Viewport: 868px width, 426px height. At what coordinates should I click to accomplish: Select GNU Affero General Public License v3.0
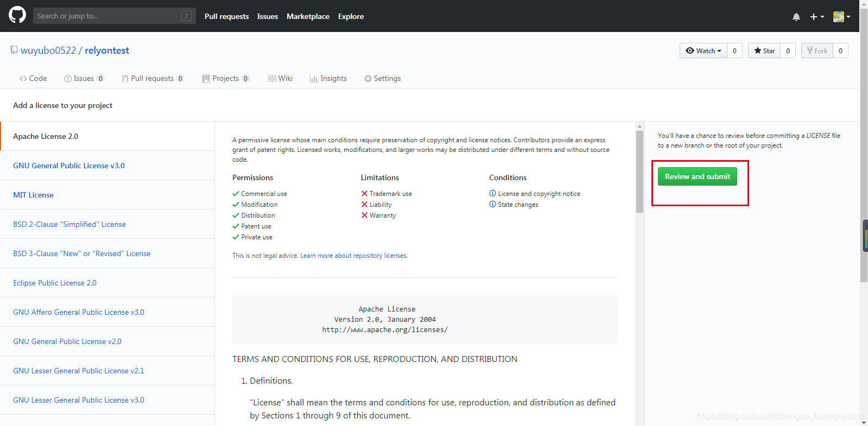coord(107,312)
